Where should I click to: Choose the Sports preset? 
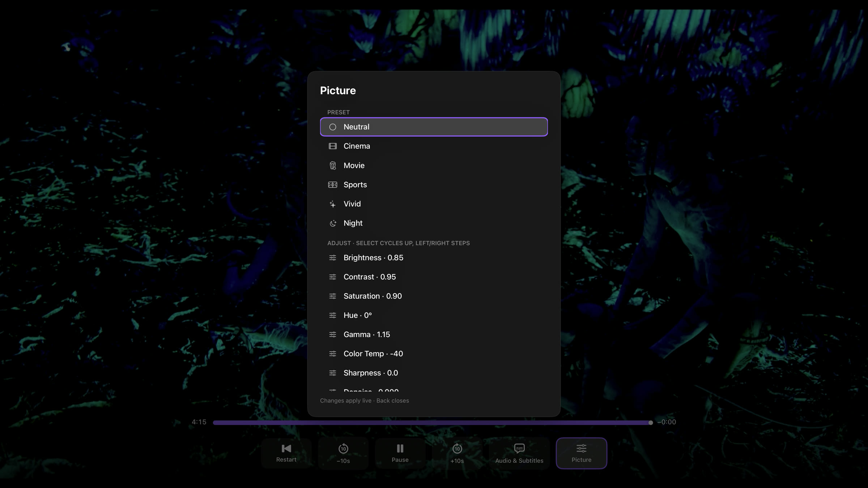[434, 185]
